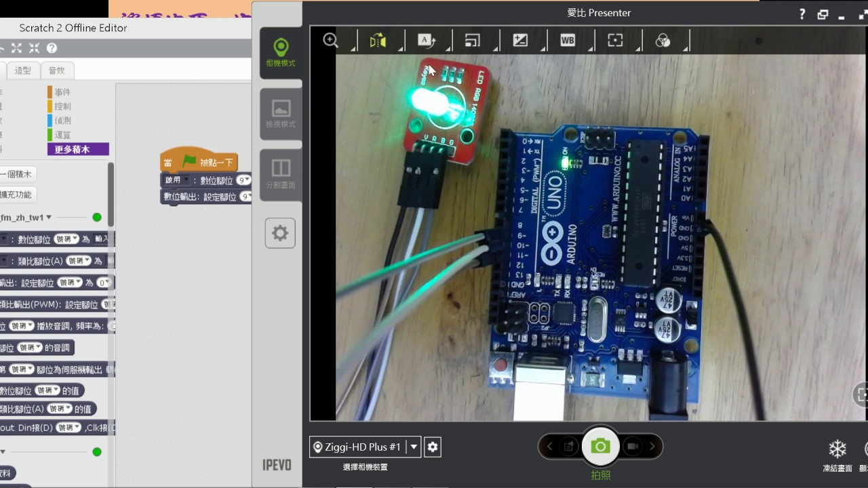Expand fm_zh_tw1 extension menu arrow
The image size is (868, 488).
coord(49,218)
